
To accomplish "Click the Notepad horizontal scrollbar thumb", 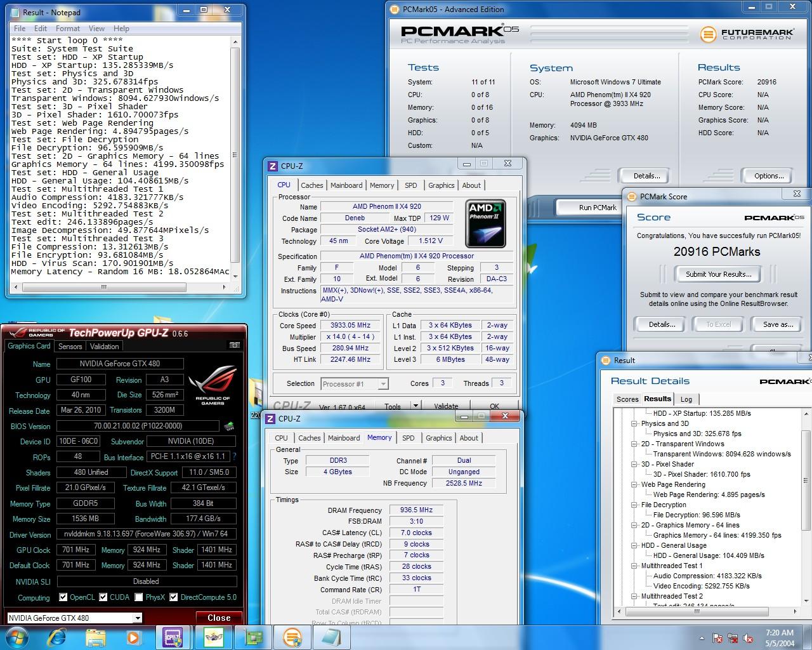I will click(103, 287).
